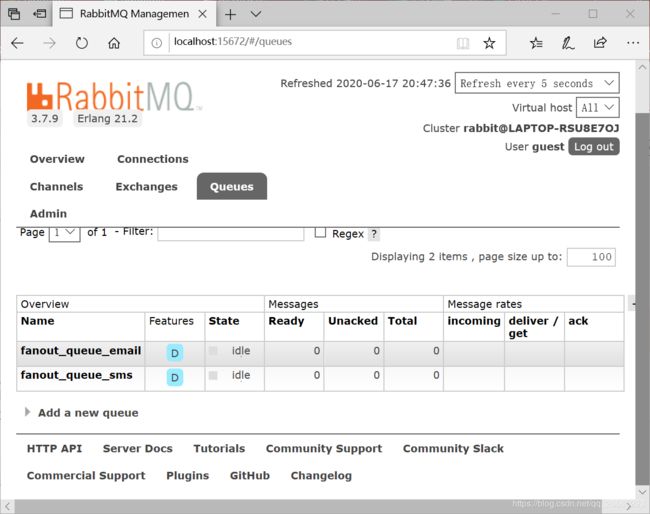Image resolution: width=650 pixels, height=514 pixels.
Task: Click the Regex help question mark
Action: 374,234
